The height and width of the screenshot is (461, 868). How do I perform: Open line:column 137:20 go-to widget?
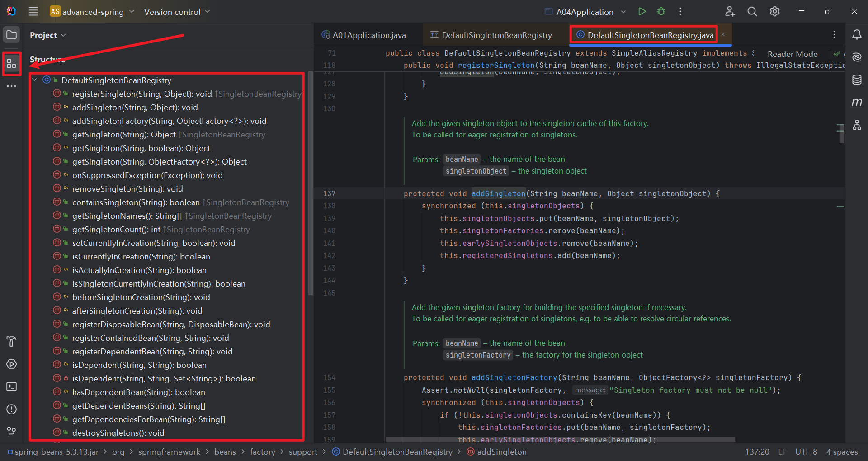click(757, 452)
